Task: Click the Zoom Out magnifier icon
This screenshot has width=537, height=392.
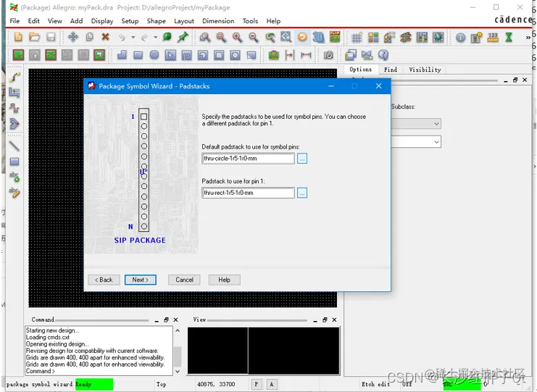Action: [254, 37]
